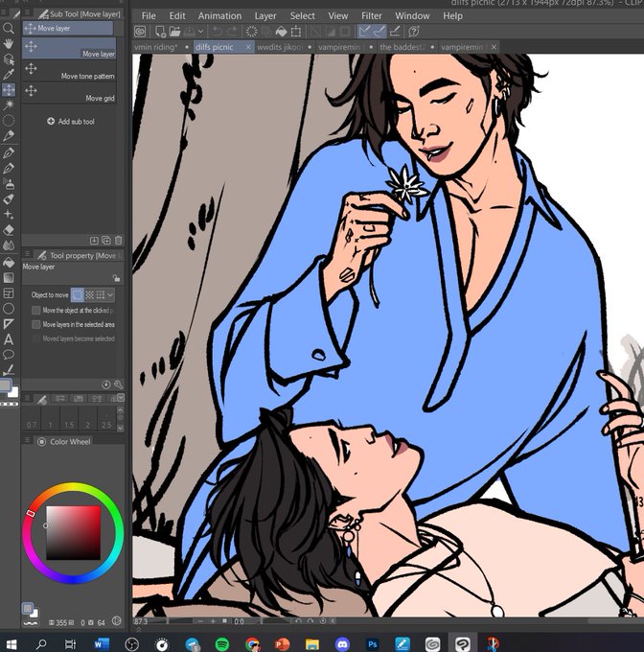Expand the Object to move dropdown arrow
The width and height of the screenshot is (644, 652).
click(x=110, y=294)
